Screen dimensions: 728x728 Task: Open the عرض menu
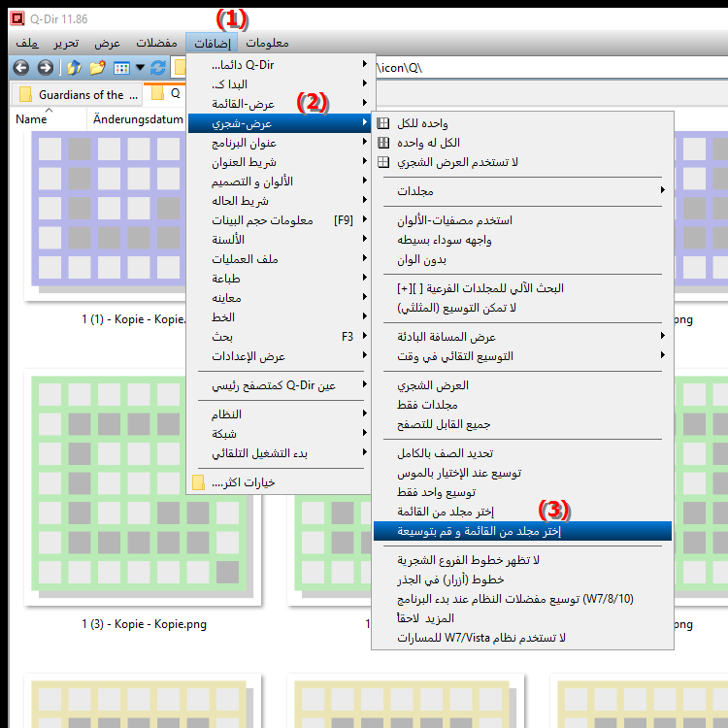(x=107, y=43)
